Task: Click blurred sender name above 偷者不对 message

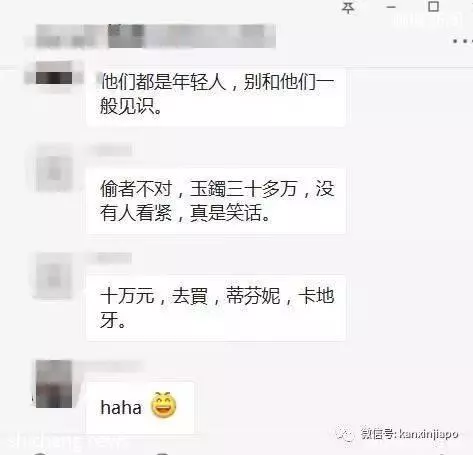Action: click(110, 150)
